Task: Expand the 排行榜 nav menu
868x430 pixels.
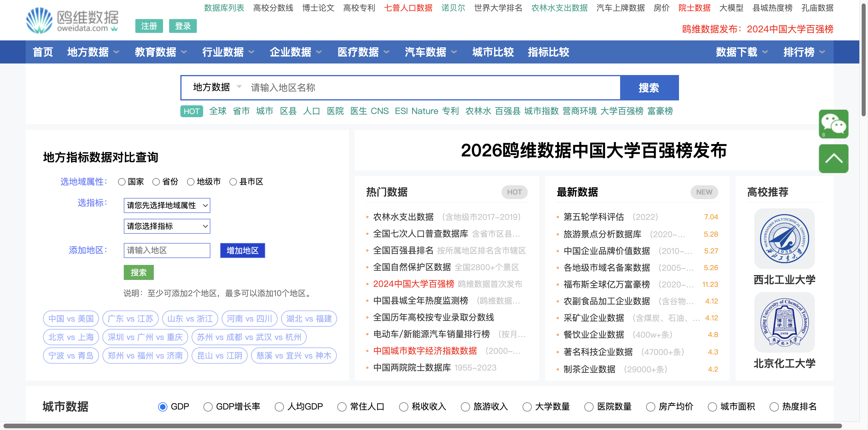Action: point(804,52)
